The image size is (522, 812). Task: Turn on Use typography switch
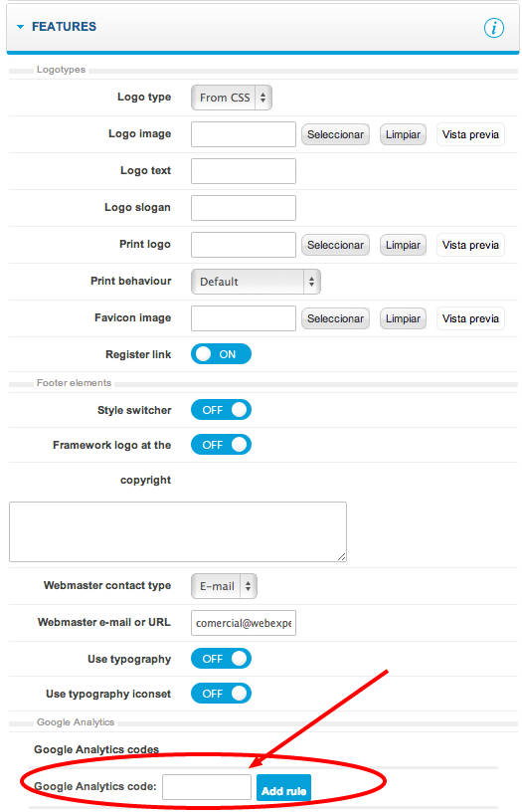tap(221, 659)
